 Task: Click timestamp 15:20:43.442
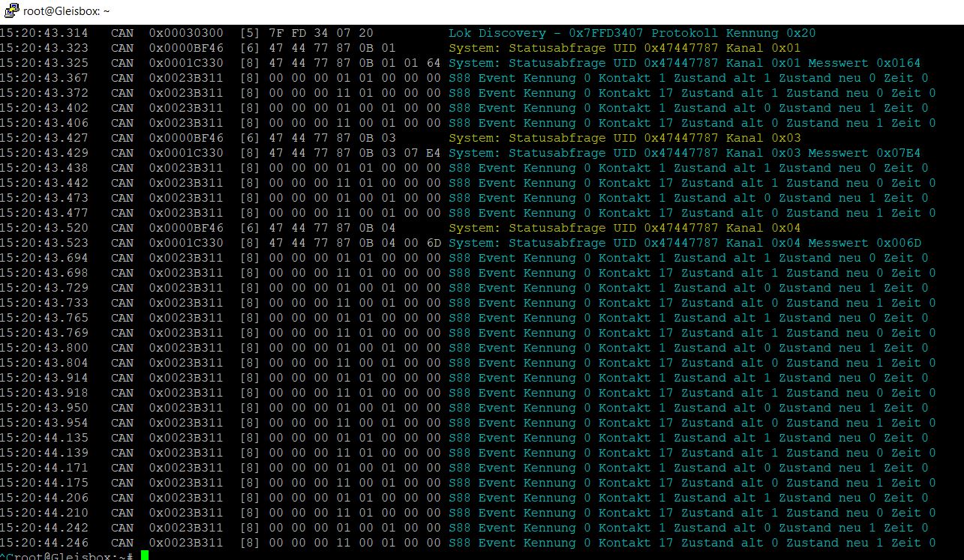pos(44,183)
